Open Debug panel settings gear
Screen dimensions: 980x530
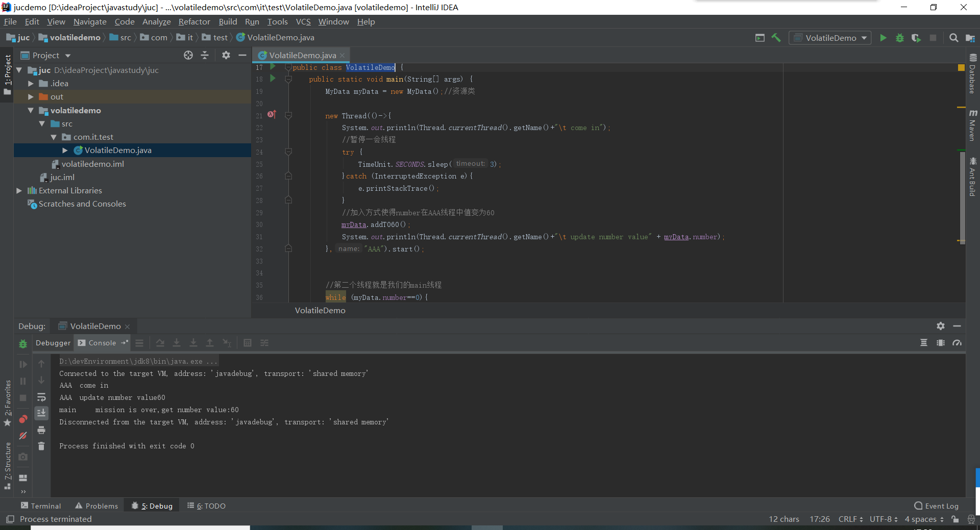pos(941,326)
